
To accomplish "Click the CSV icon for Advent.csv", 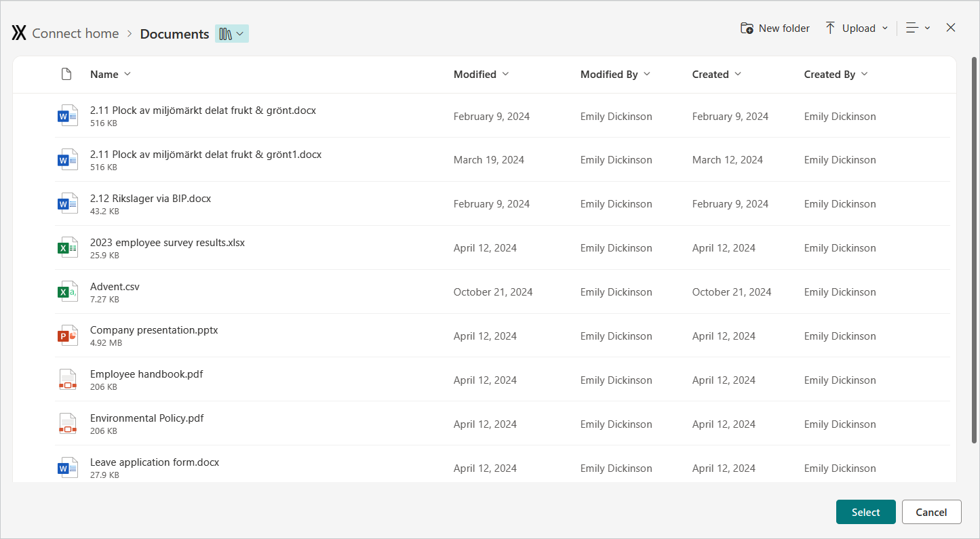I will 67,292.
